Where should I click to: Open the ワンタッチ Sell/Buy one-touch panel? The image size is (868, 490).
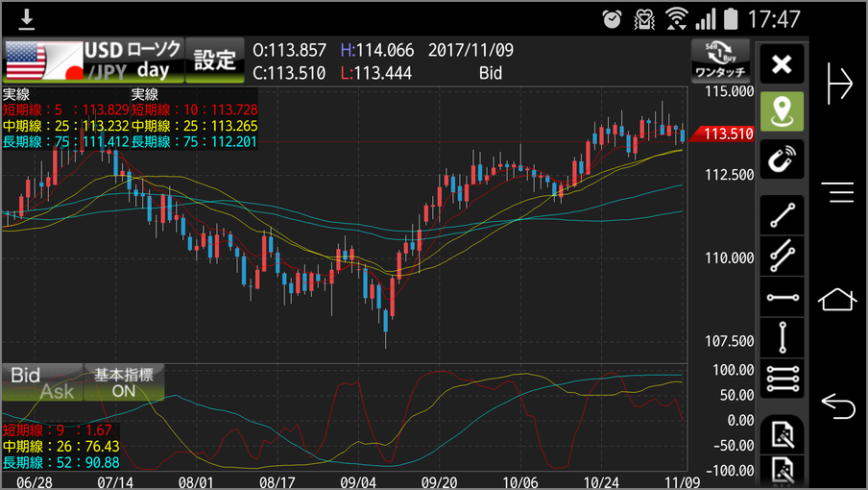(720, 61)
